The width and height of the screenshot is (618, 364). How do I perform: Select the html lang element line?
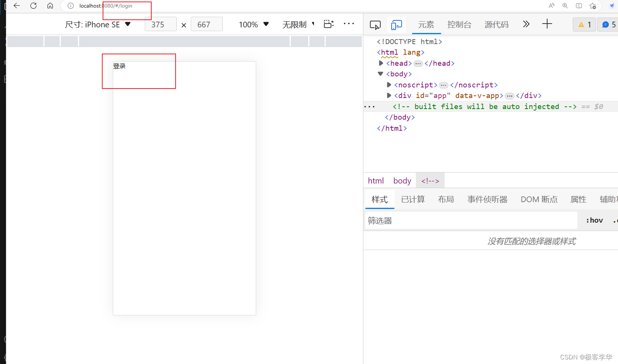[401, 52]
